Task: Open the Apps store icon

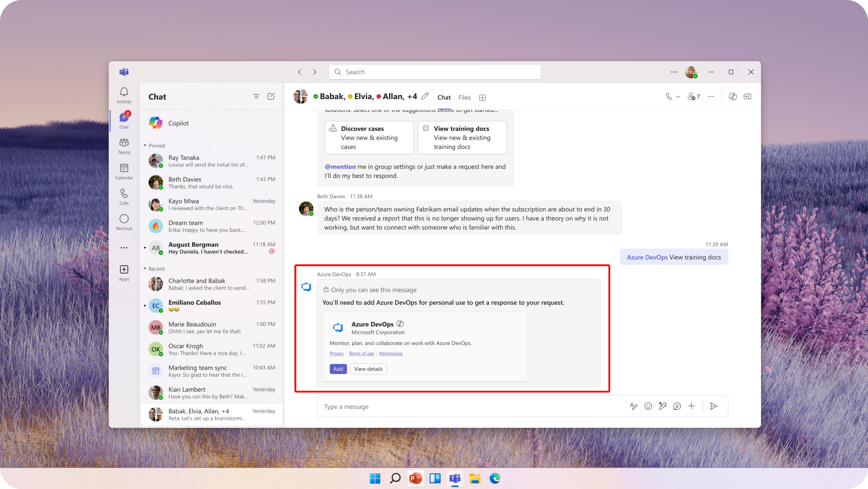Action: point(124,270)
